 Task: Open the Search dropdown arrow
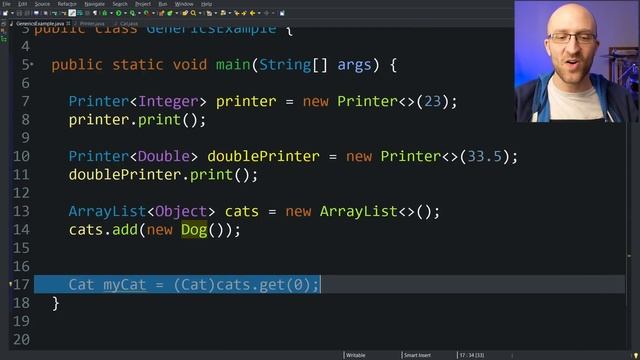click(x=200, y=13)
